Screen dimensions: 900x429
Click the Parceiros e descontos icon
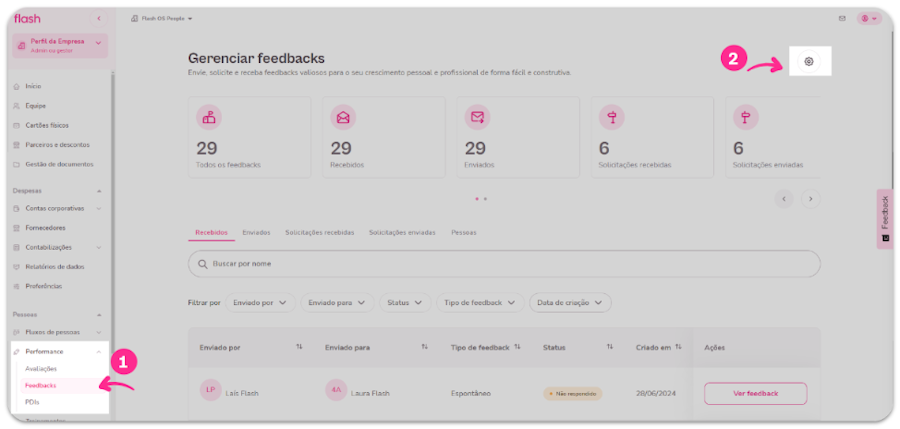click(x=17, y=145)
